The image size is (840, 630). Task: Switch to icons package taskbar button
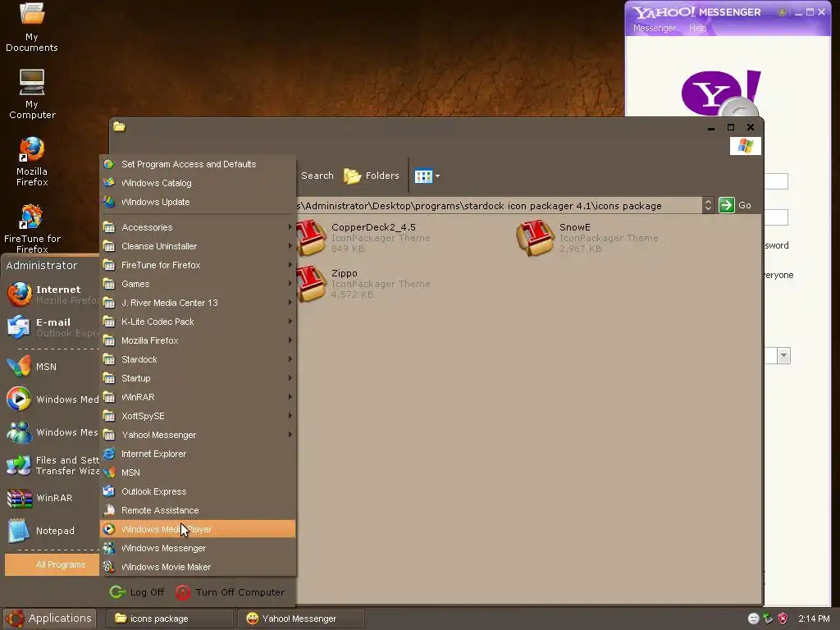(169, 619)
